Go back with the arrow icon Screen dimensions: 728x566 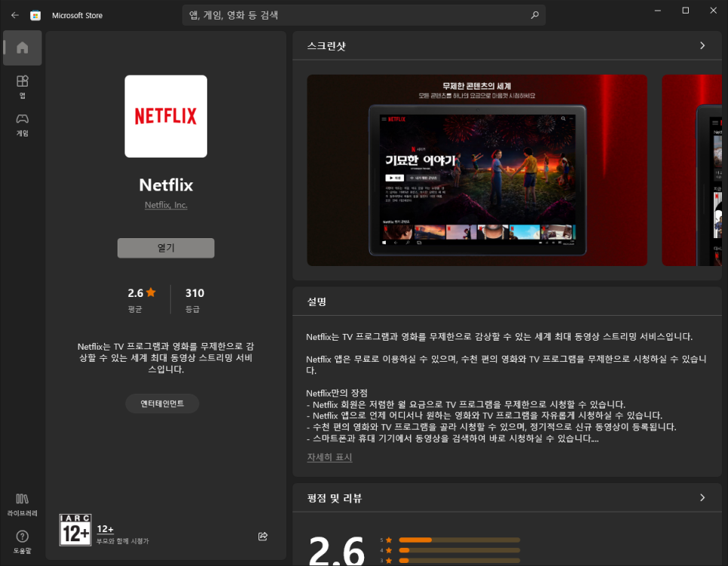pyautogui.click(x=15, y=15)
